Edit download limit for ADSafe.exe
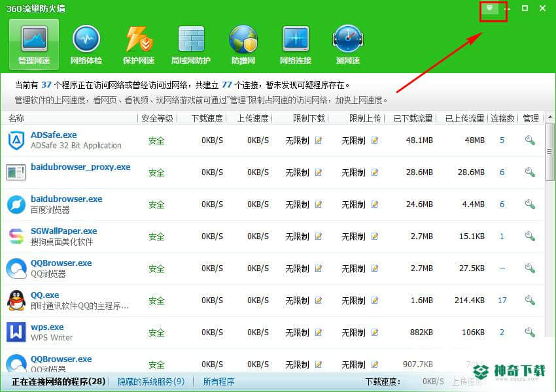The height and width of the screenshot is (392, 556). point(319,140)
